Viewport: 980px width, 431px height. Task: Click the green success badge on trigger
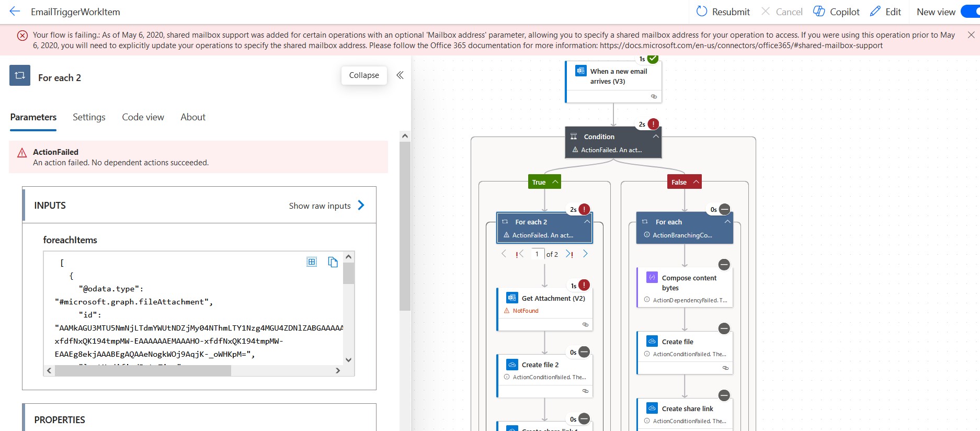[653, 58]
